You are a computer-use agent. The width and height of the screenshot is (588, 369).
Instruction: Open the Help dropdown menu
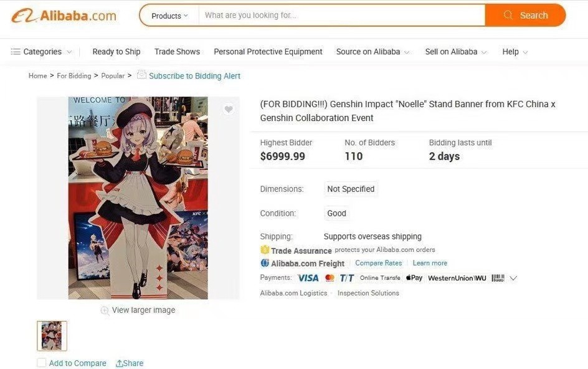(x=514, y=52)
